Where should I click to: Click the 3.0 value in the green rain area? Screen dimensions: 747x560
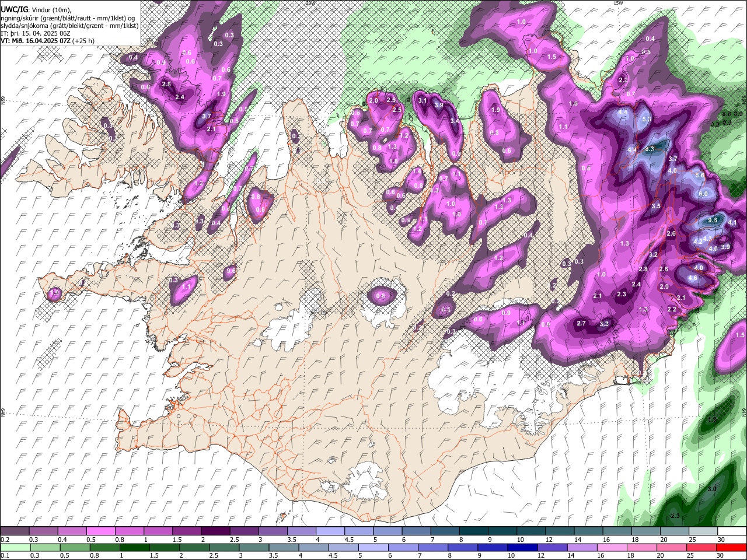point(712,489)
